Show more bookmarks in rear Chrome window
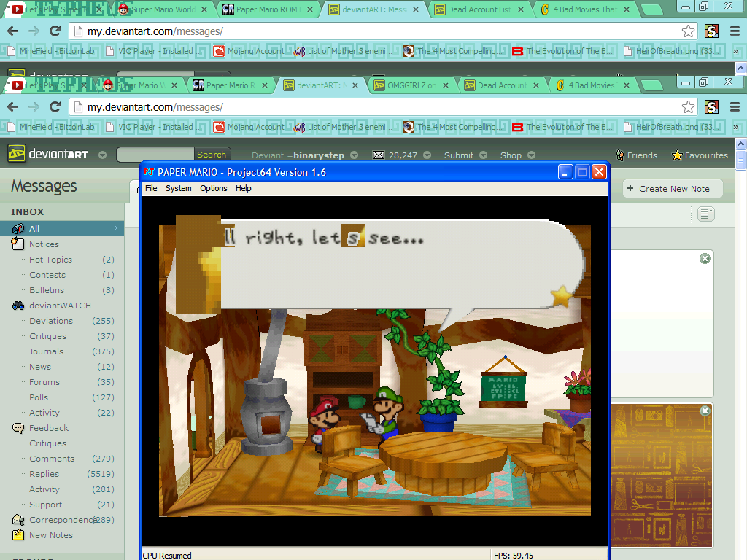 coord(736,51)
